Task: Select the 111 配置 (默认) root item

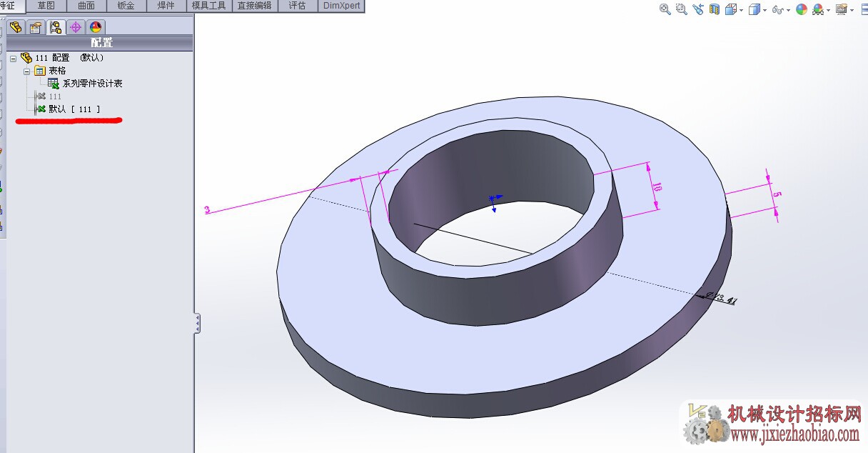Action: click(x=69, y=58)
